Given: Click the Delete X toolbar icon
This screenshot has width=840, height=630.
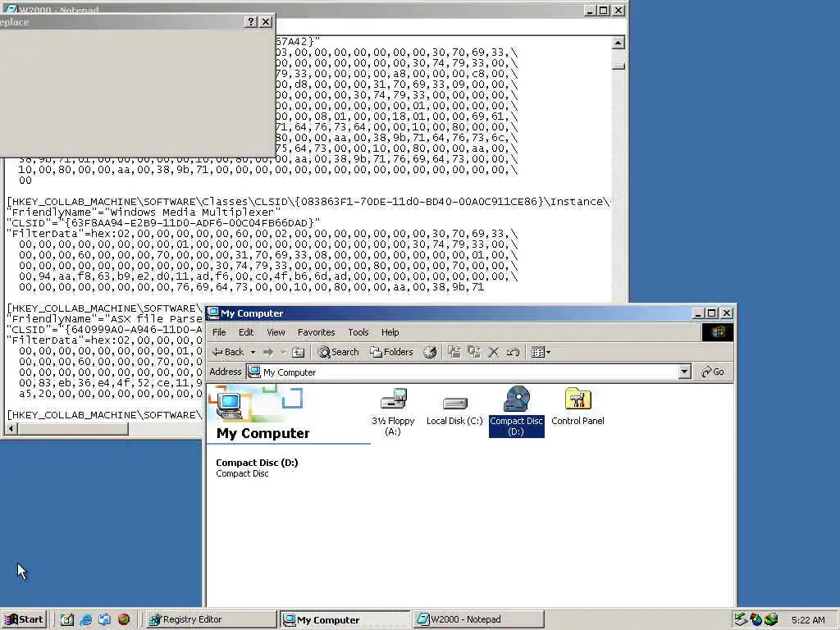Looking at the screenshot, I should pyautogui.click(x=493, y=352).
